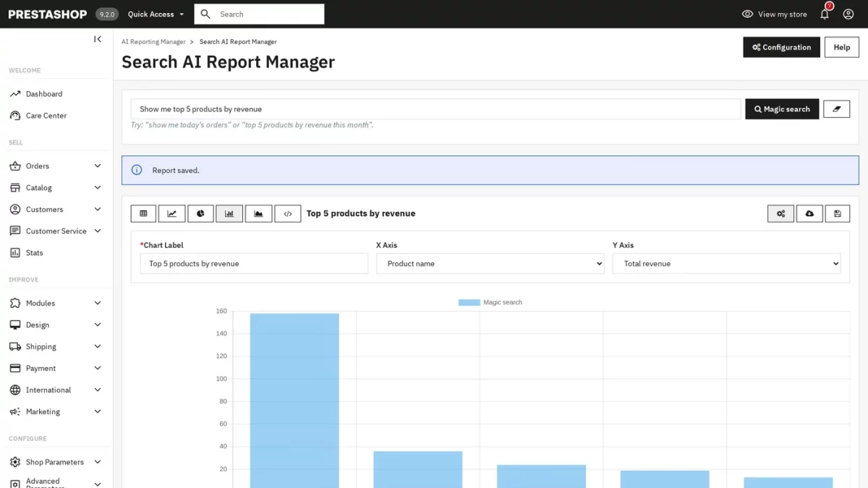Click the Magic search button

782,109
